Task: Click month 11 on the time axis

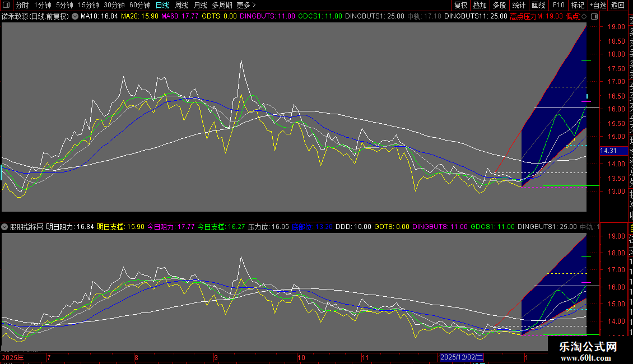Action: 365,357
